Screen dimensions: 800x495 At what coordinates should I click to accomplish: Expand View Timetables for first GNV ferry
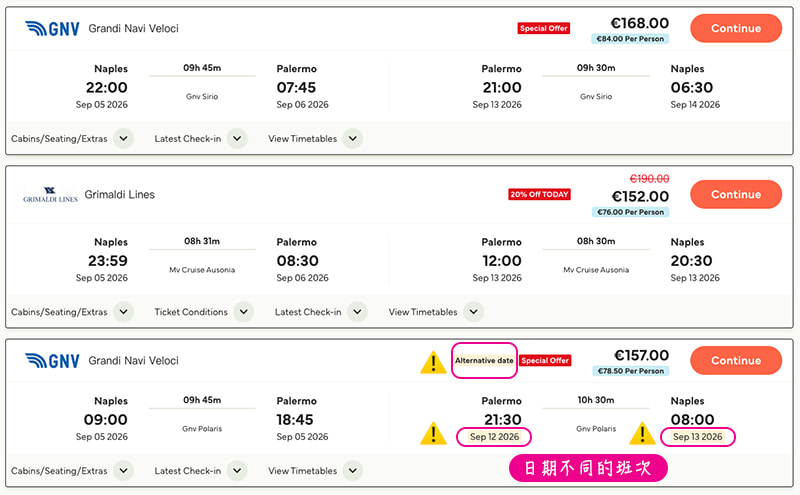tap(352, 139)
